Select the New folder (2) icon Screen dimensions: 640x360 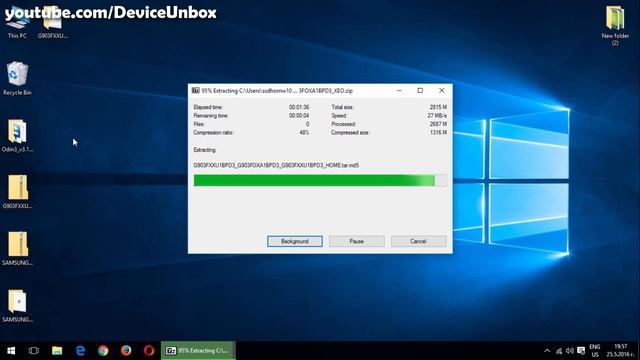click(x=615, y=25)
